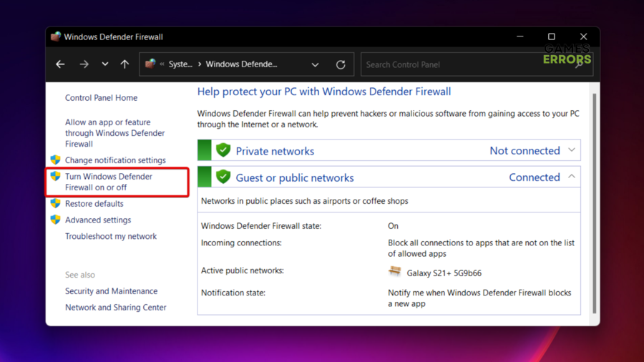This screenshot has width=644, height=362.
Task: Open the address bar path history dropdown
Action: click(315, 64)
